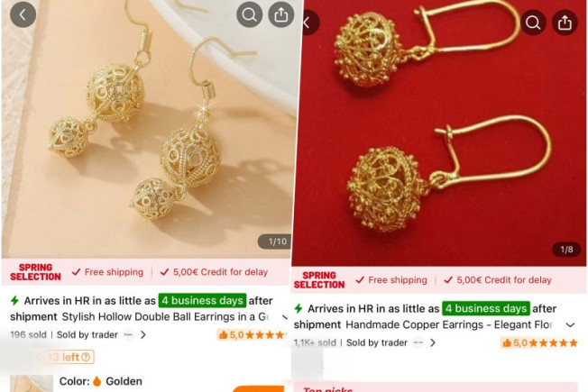
Task: Tap the 1/10 image counter badge
Action: click(x=275, y=242)
